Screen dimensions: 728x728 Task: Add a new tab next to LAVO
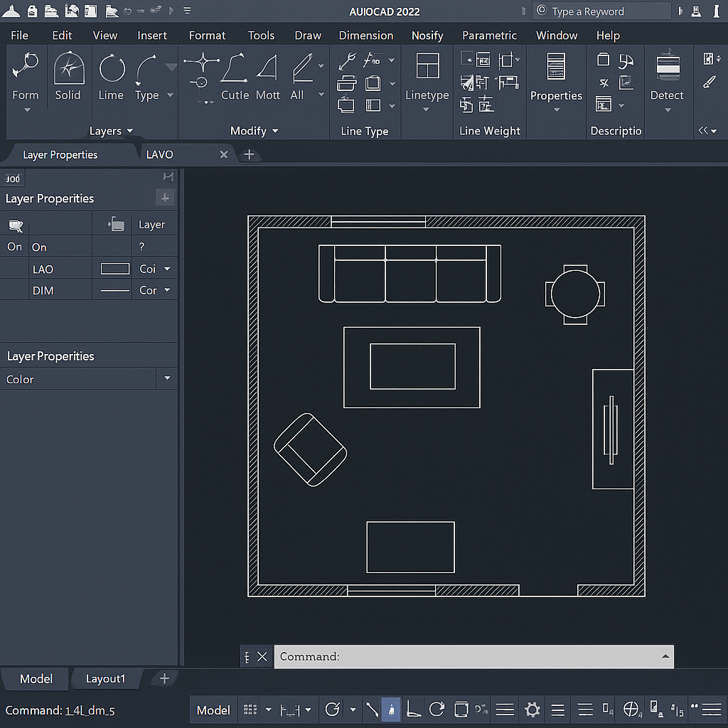point(249,154)
